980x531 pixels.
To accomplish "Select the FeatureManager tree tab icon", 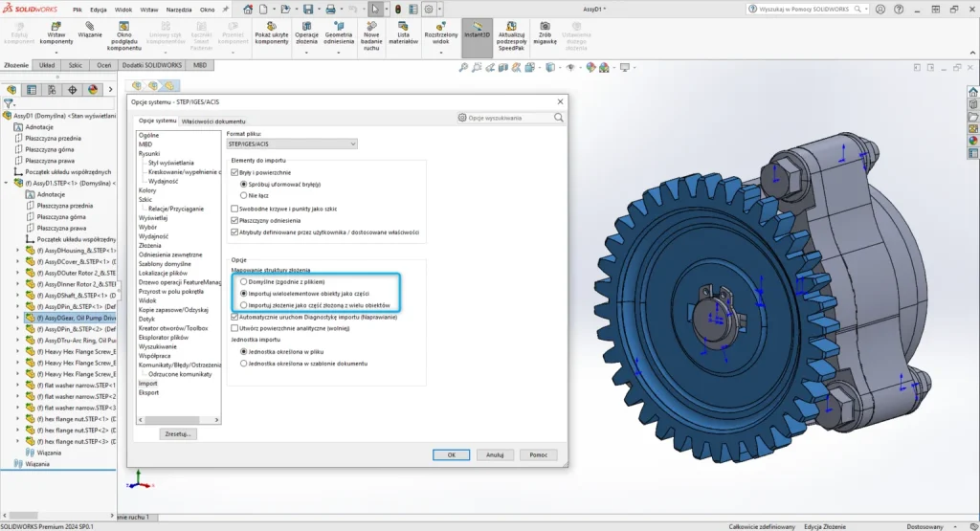I will pyautogui.click(x=11, y=90).
